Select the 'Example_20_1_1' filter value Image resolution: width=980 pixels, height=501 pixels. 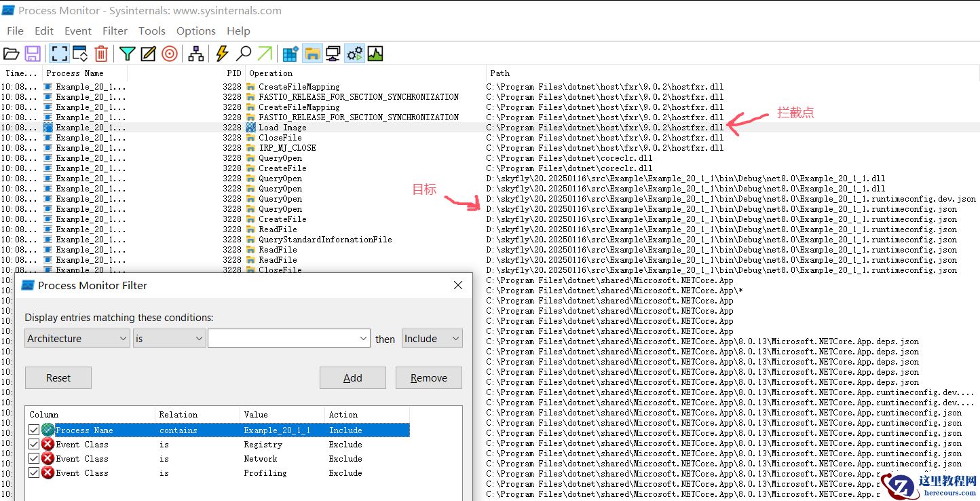(277, 430)
